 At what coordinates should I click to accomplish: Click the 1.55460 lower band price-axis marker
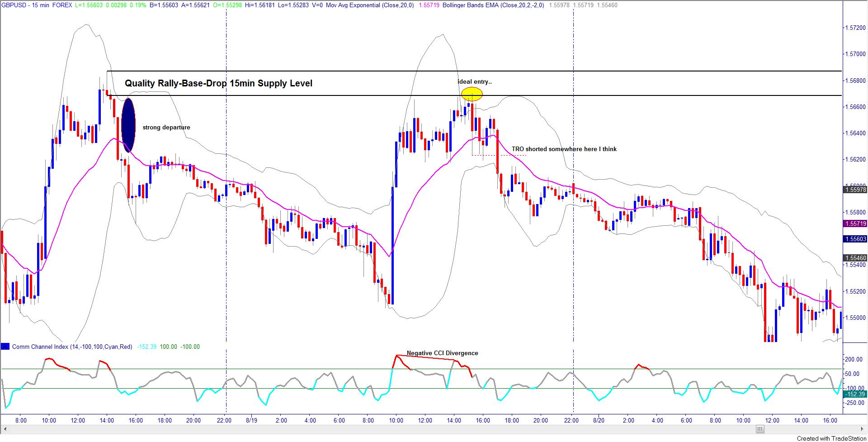[x=855, y=258]
